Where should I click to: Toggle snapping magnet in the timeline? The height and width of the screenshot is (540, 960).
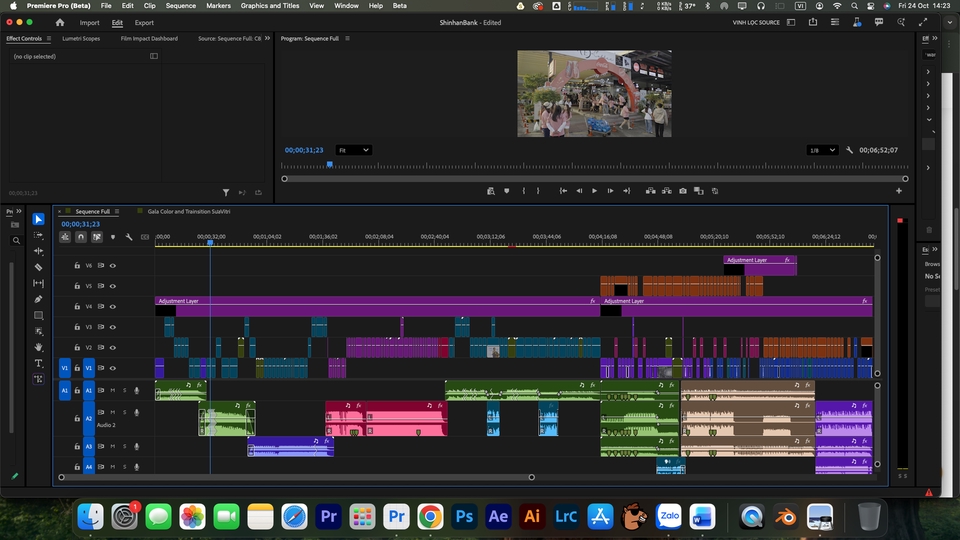pos(81,237)
